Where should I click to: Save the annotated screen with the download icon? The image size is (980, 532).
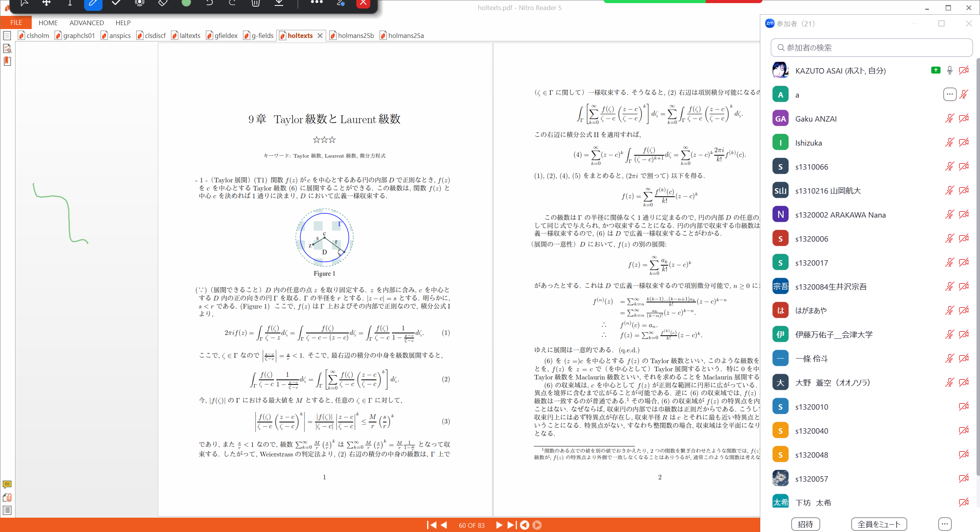[279, 3]
